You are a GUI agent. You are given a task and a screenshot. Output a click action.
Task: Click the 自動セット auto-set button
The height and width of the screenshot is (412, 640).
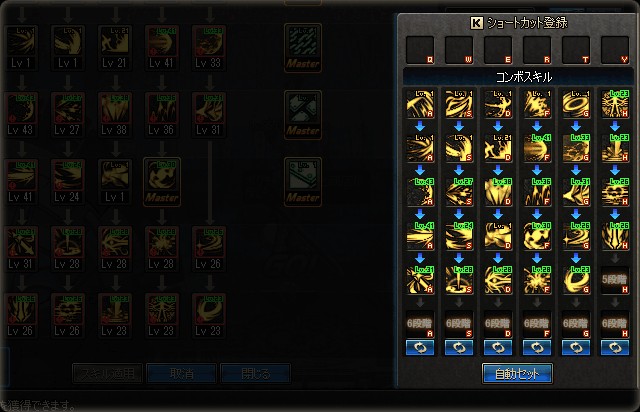click(517, 374)
